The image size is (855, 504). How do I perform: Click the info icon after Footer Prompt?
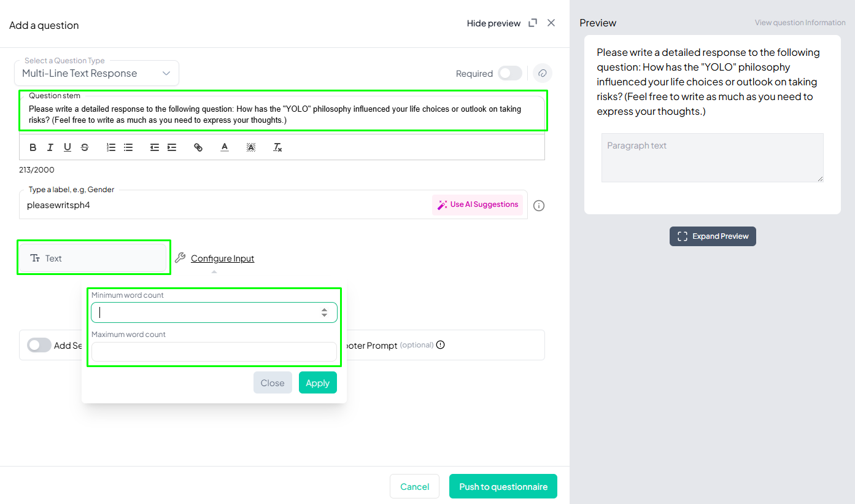[x=440, y=345]
